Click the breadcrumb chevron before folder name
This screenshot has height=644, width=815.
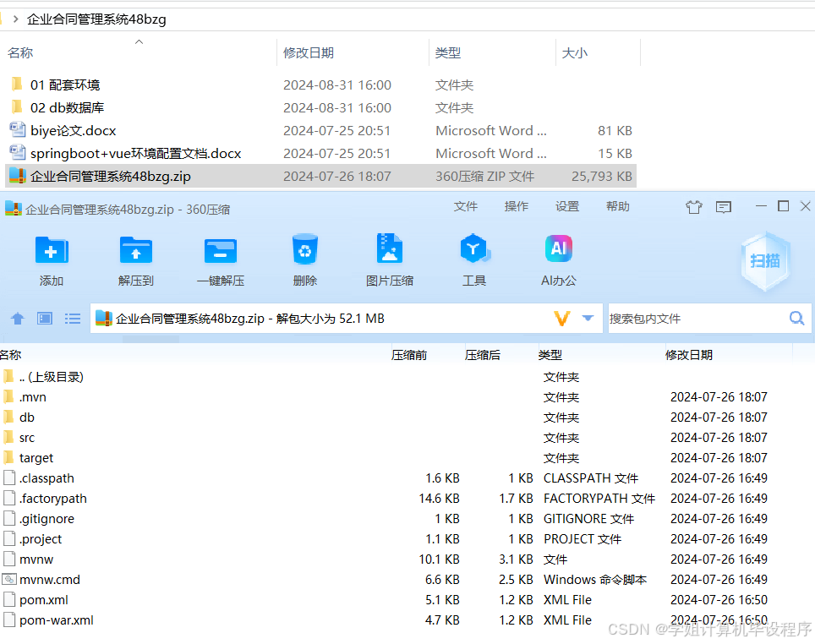(x=16, y=19)
